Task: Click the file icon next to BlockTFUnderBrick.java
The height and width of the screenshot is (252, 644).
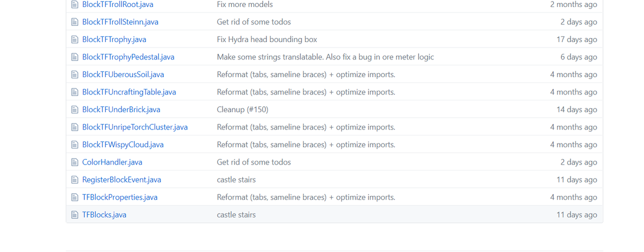Action: [75, 110]
